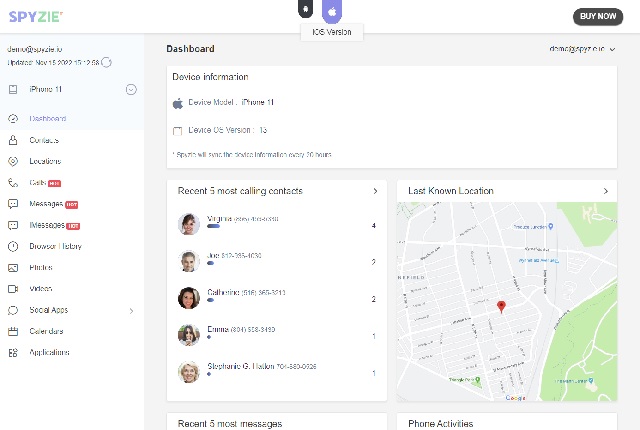The height and width of the screenshot is (430, 640).
Task: Click the Device OS Version icon
Action: pyautogui.click(x=178, y=131)
